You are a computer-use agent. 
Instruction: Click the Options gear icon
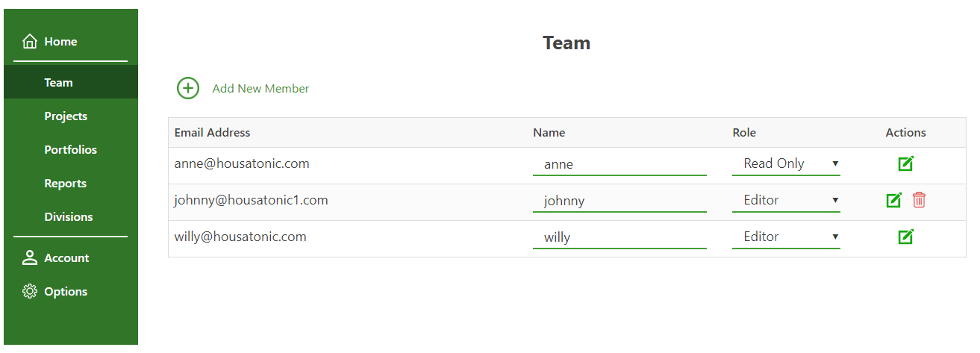(30, 292)
